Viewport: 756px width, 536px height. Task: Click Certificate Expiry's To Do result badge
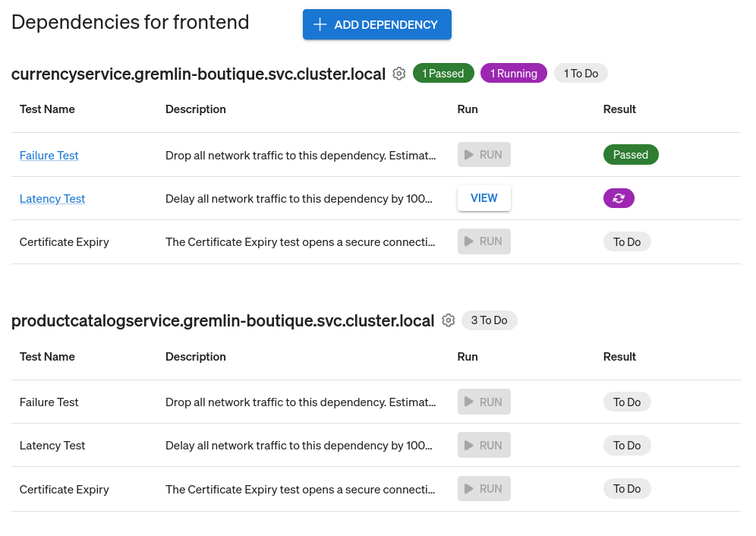click(627, 241)
